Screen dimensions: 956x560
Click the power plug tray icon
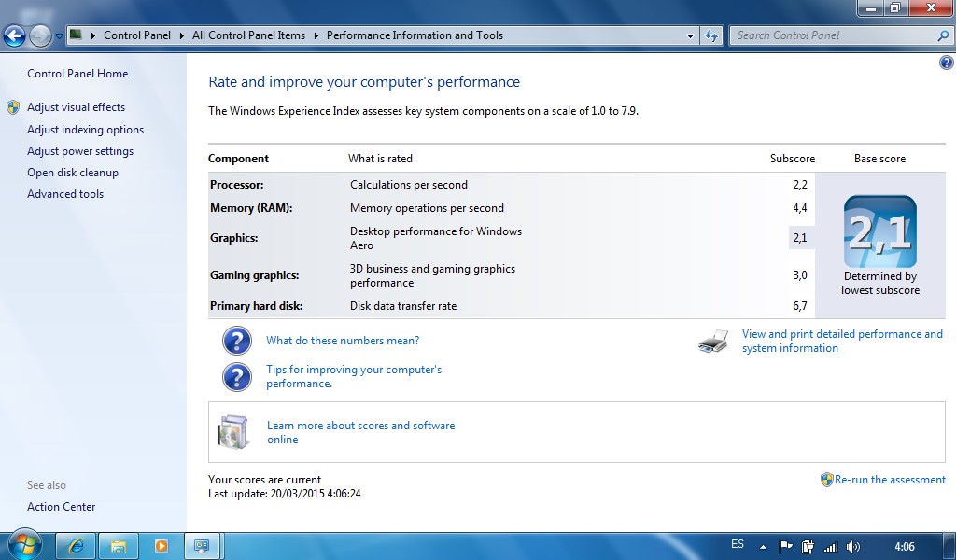point(808,547)
